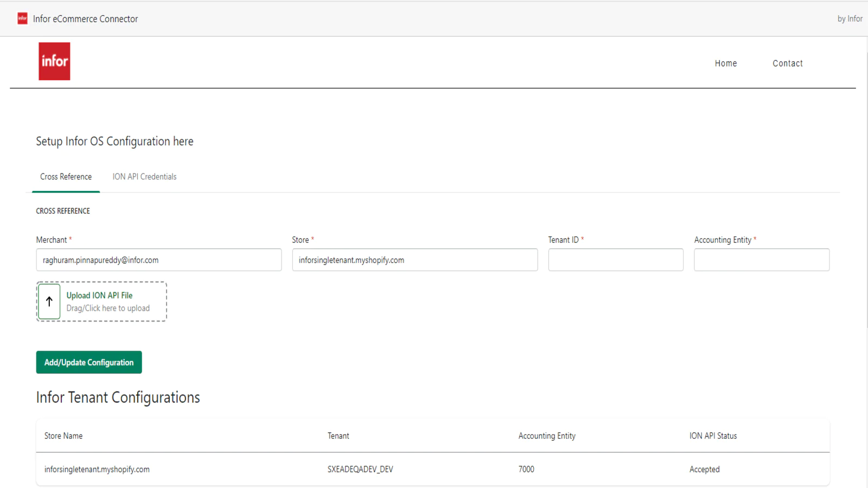Viewport: 868px width, 488px height.
Task: Click the upload arrow icon
Action: coord(49,301)
